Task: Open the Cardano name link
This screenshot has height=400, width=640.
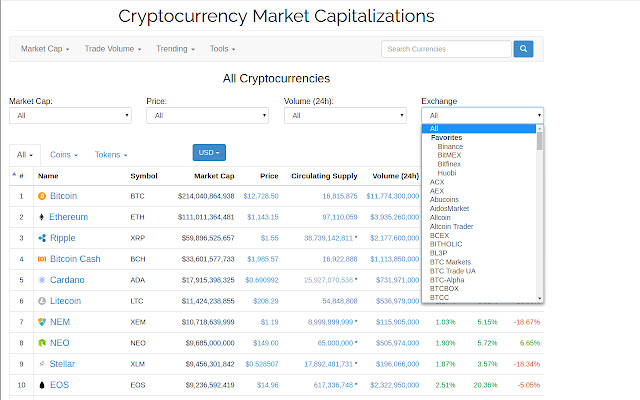Action: (x=67, y=280)
